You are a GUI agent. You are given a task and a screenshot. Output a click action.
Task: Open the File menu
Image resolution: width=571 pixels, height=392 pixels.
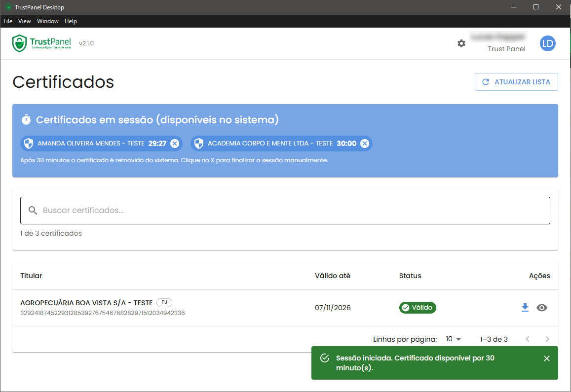pyautogui.click(x=8, y=21)
